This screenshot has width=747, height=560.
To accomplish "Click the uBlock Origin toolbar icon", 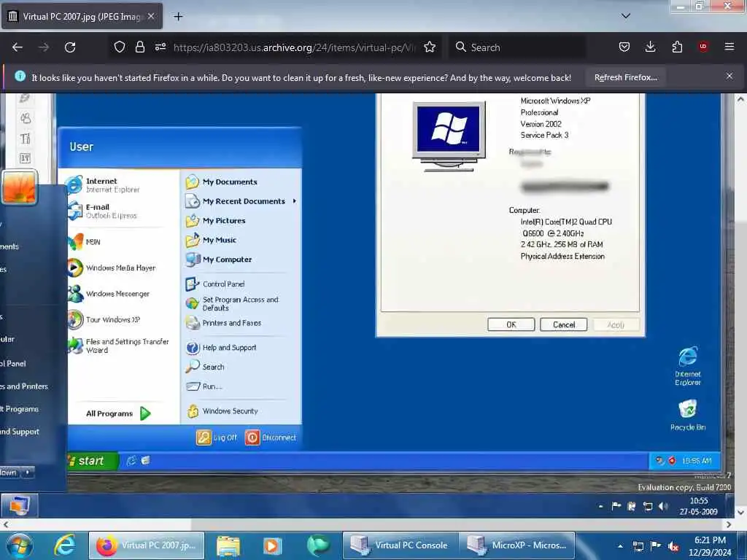I will tap(703, 47).
